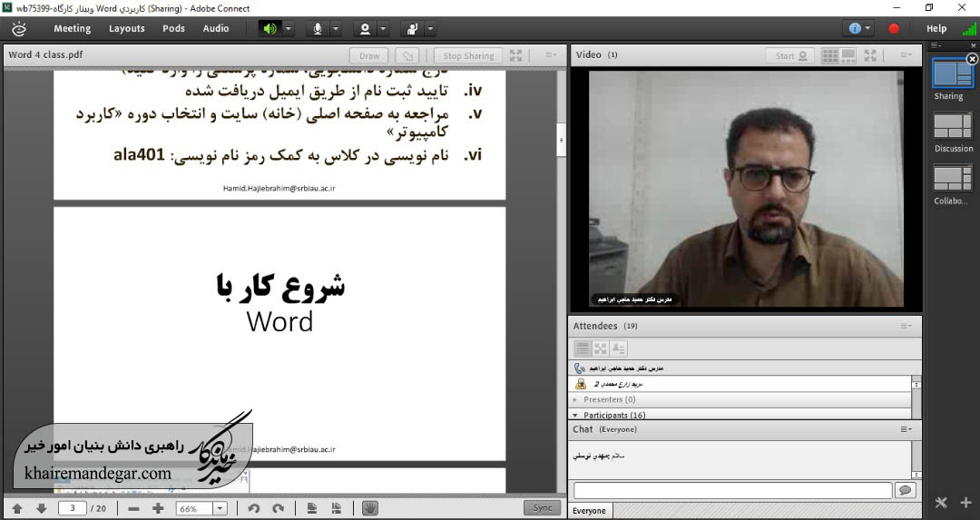Select the Everyone chat tab
Viewport: 980px width, 520px height.
click(590, 511)
